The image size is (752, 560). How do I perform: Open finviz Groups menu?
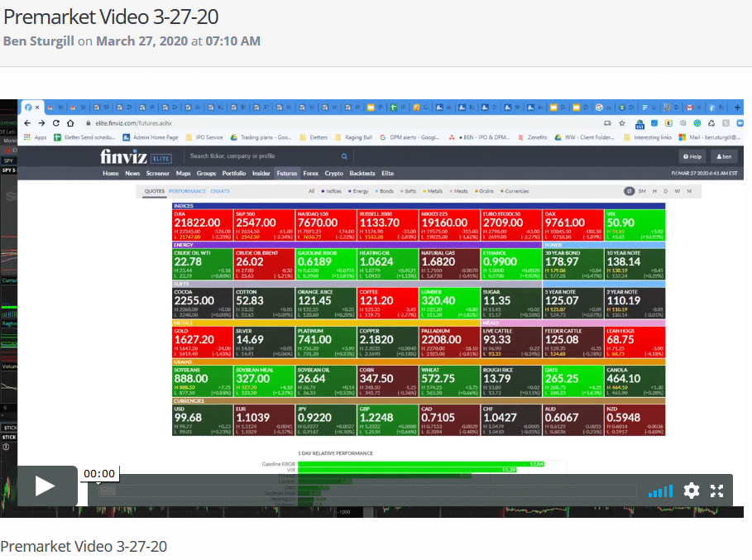tap(206, 173)
